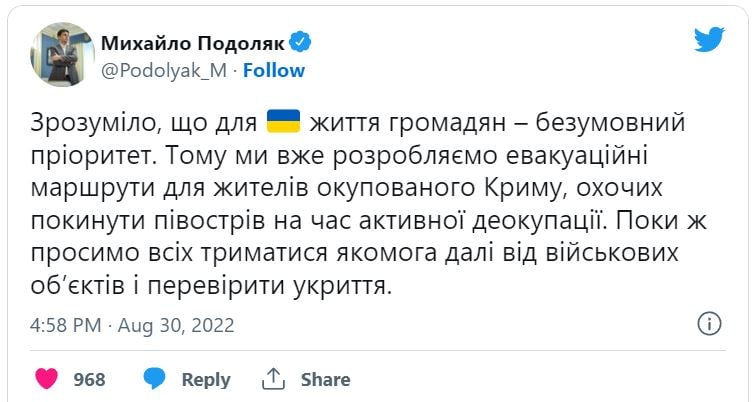Click the reply speech bubble icon
Screen dimensions: 755x402
154,379
